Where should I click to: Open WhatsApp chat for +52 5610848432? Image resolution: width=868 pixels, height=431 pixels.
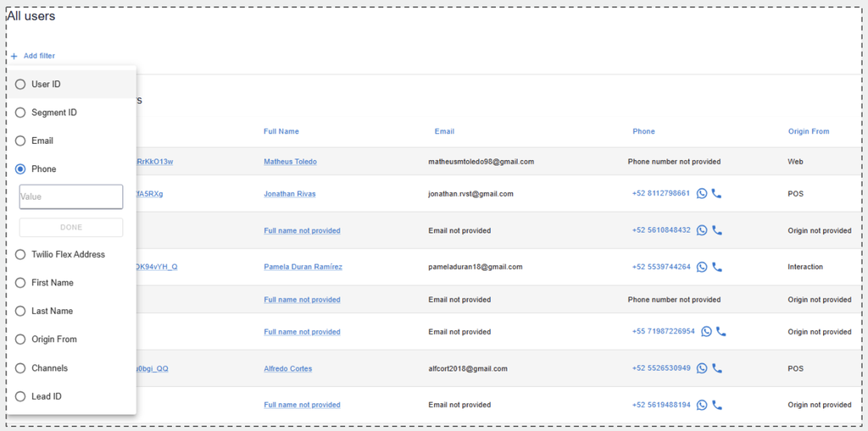click(x=702, y=230)
